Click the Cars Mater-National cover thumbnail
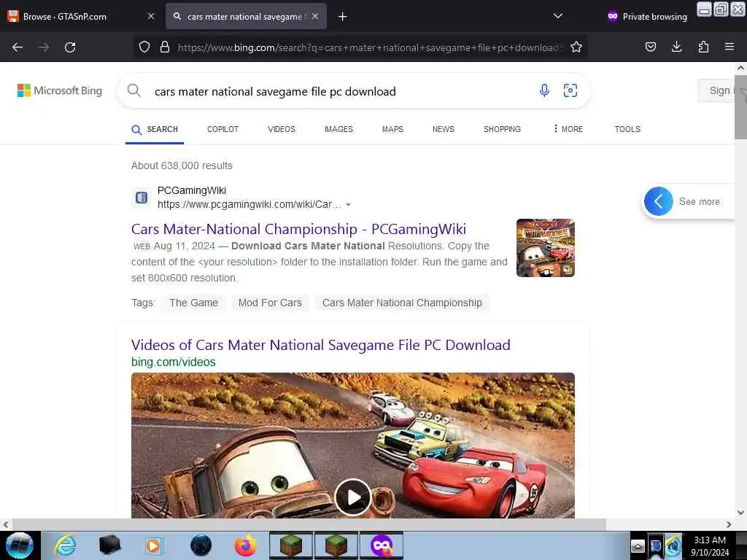The image size is (747, 560). point(546,248)
